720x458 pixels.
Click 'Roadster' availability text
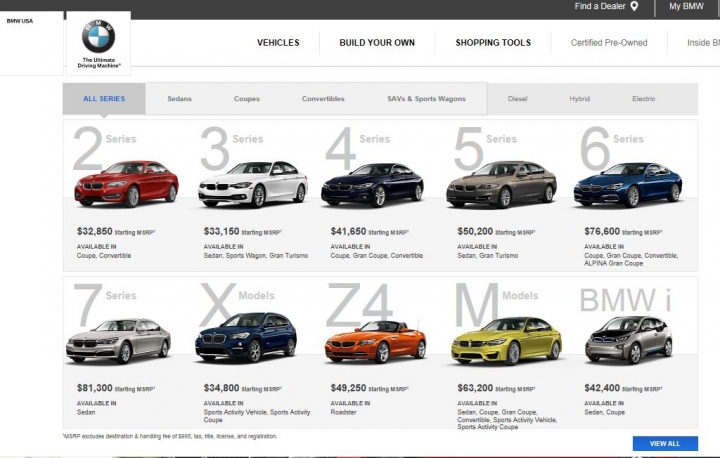[343, 412]
